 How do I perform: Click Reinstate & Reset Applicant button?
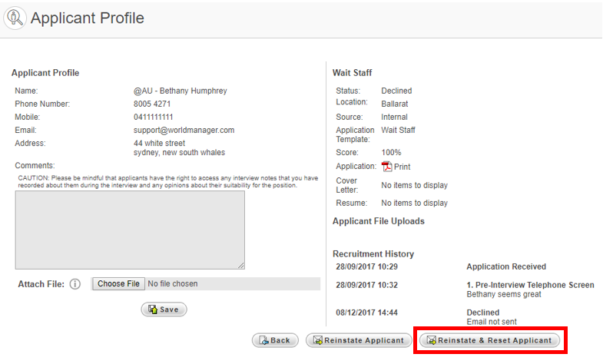click(x=489, y=340)
